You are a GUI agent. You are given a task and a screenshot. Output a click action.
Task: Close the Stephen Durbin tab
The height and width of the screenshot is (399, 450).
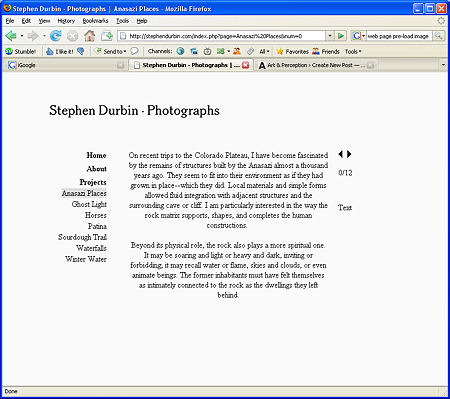pyautogui.click(x=245, y=65)
